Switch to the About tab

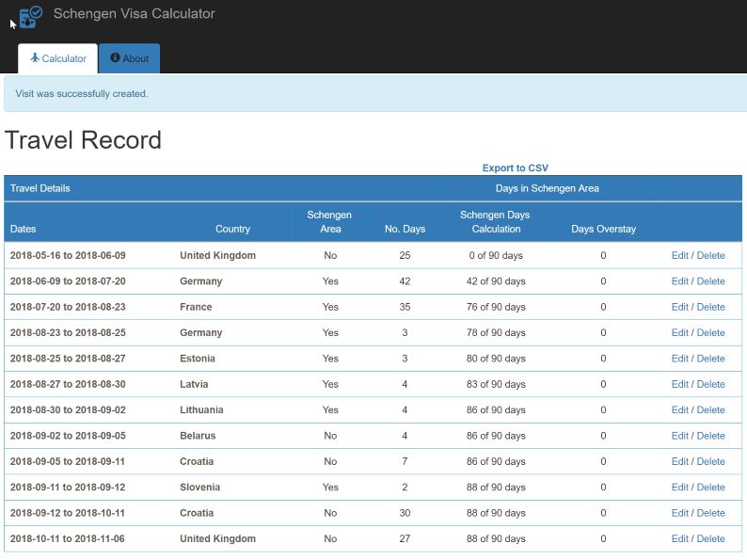point(130,58)
